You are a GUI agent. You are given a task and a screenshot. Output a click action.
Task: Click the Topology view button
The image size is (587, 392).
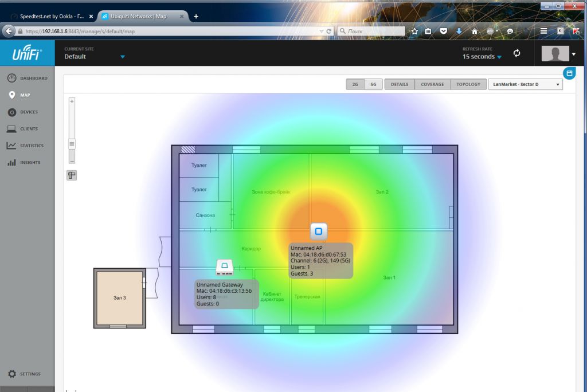[x=468, y=84]
